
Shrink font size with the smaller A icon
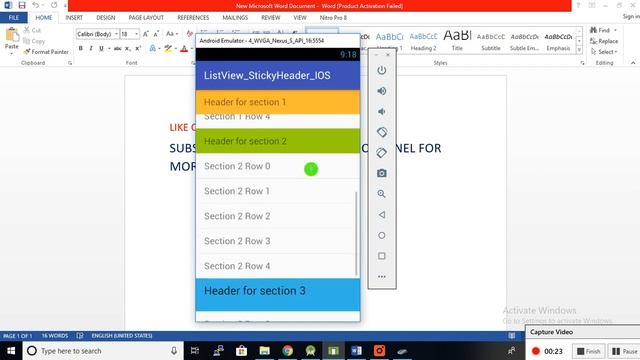tap(156, 34)
